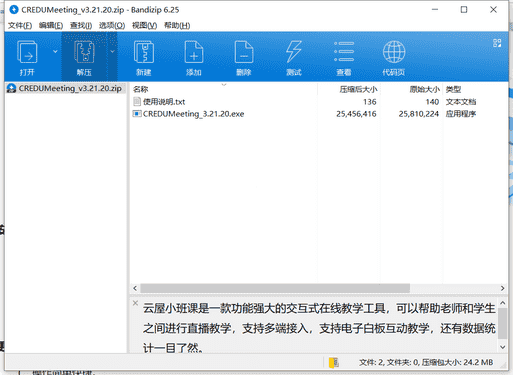Click the View (查看) list icon
Viewport: 513px width, 375px height.
pyautogui.click(x=344, y=52)
